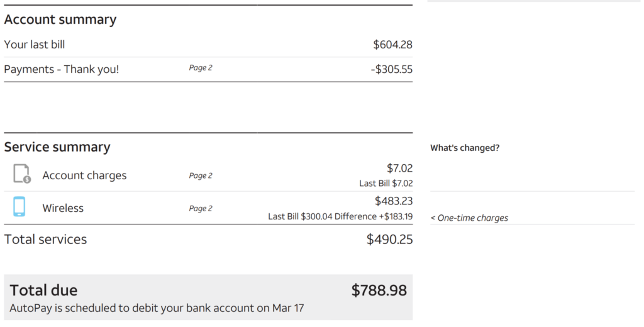
Task: Select the Service summary heading
Action: click(57, 147)
